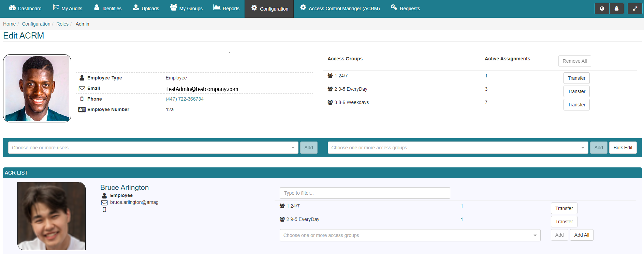Click the TestAdmin@testcompany.com email text
The width and height of the screenshot is (644, 254).
coord(202,89)
